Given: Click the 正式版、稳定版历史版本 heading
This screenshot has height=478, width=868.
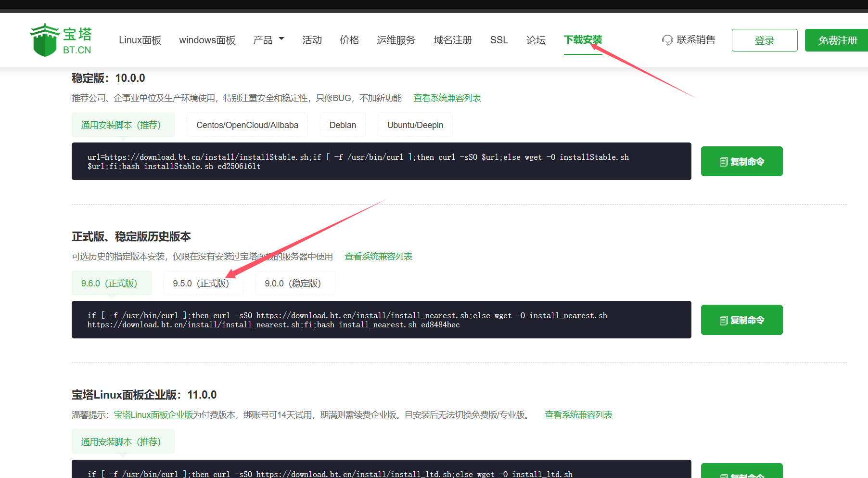Looking at the screenshot, I should 131,236.
